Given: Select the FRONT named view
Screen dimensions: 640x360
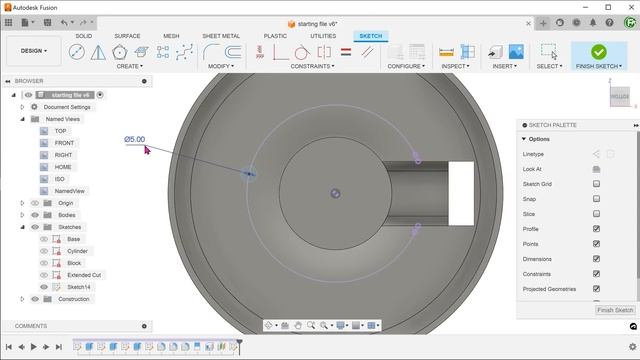Looking at the screenshot, I should tap(64, 143).
